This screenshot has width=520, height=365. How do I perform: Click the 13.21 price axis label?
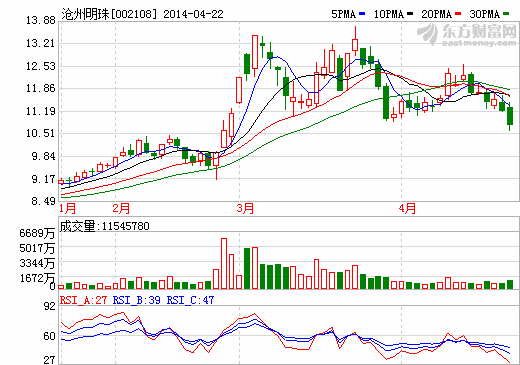coord(41,43)
